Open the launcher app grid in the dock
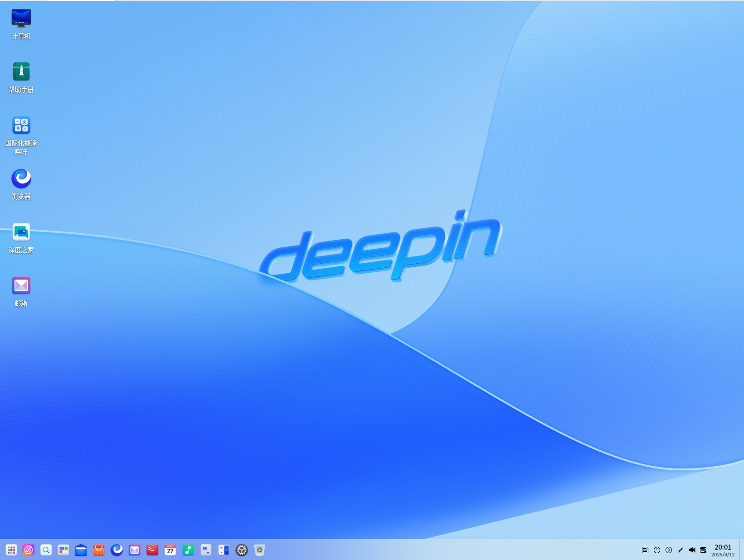 coord(11,550)
